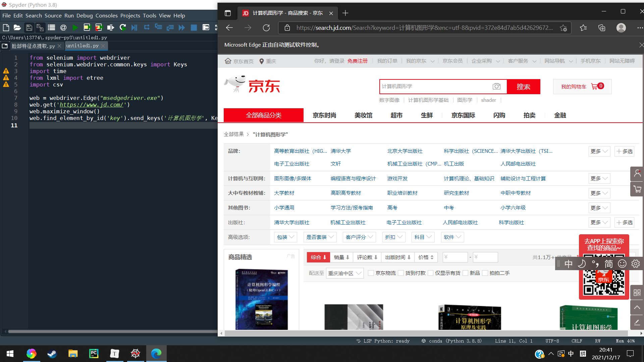This screenshot has width=644, height=362.
Task: Open the Spyder editor file browser icon
Action: [5, 46]
